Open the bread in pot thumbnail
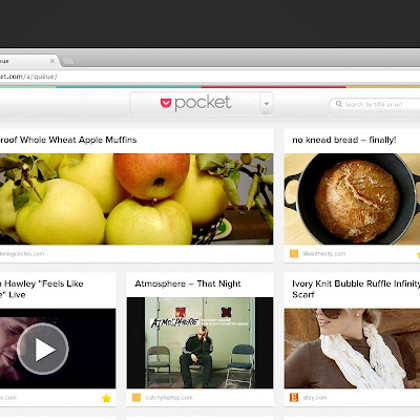Screen dimensions: 420x420 click(352, 199)
